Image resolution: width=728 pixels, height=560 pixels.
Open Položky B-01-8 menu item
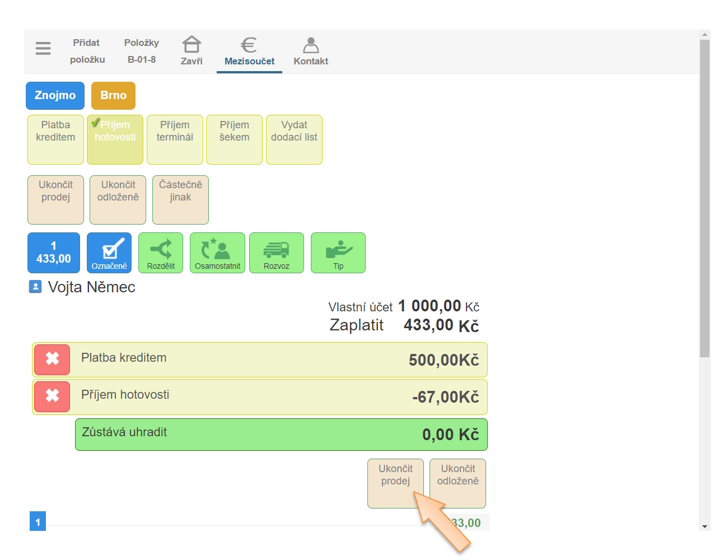(x=141, y=51)
